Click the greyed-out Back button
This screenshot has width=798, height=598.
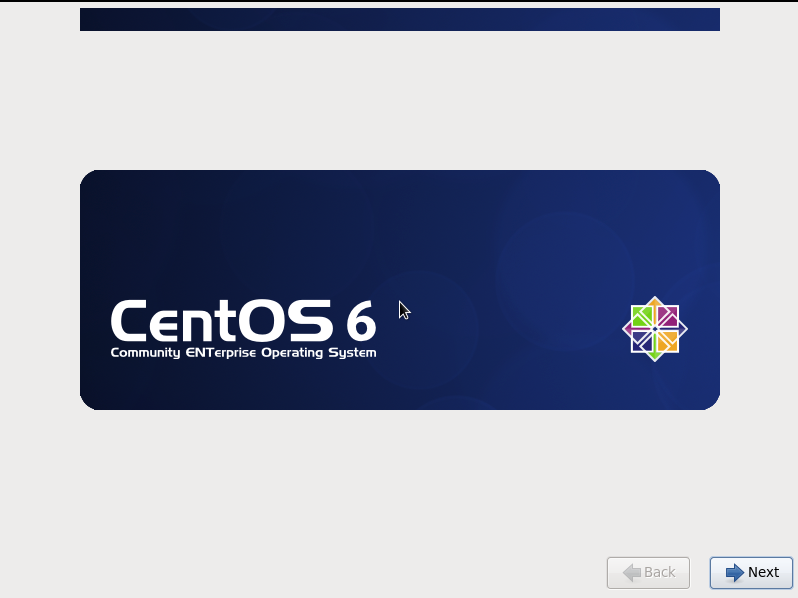[x=648, y=573]
